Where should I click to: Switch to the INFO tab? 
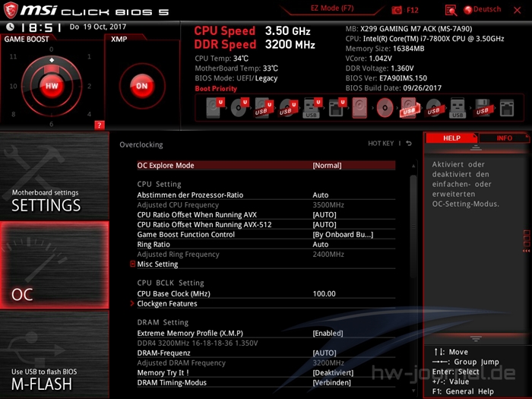coord(504,138)
